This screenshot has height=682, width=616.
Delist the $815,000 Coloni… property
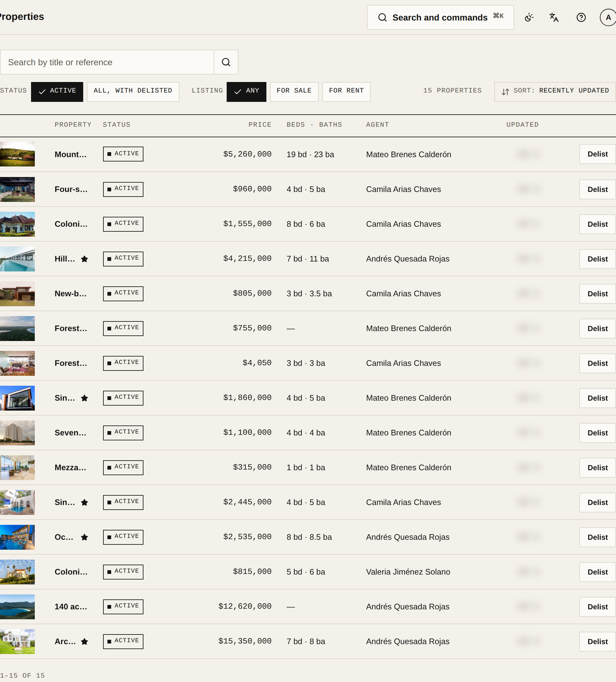597,572
